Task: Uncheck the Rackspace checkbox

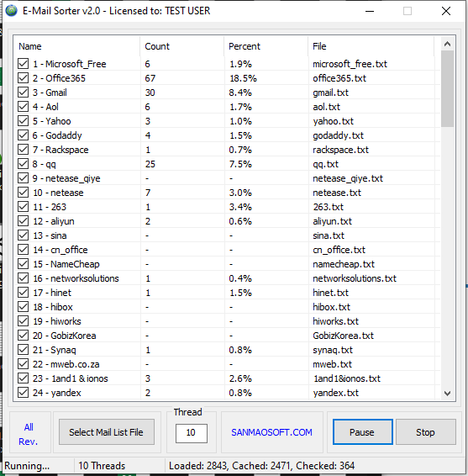Action: [x=23, y=150]
